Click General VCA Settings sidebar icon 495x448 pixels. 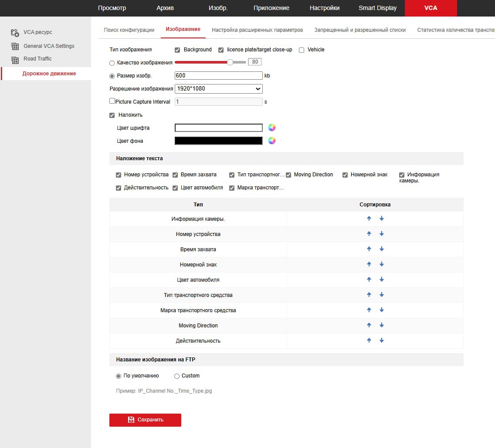click(x=15, y=47)
